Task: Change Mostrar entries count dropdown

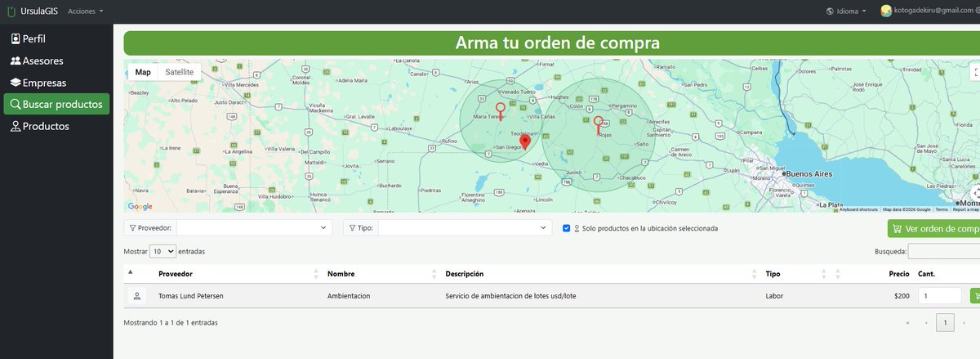Action: point(163,251)
